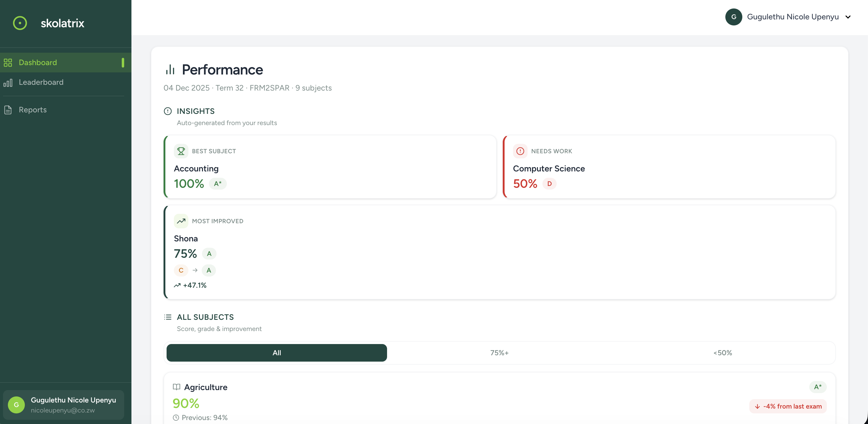Filter subjects by 75%+ tab
Screen dimensions: 868x424
tap(499, 353)
